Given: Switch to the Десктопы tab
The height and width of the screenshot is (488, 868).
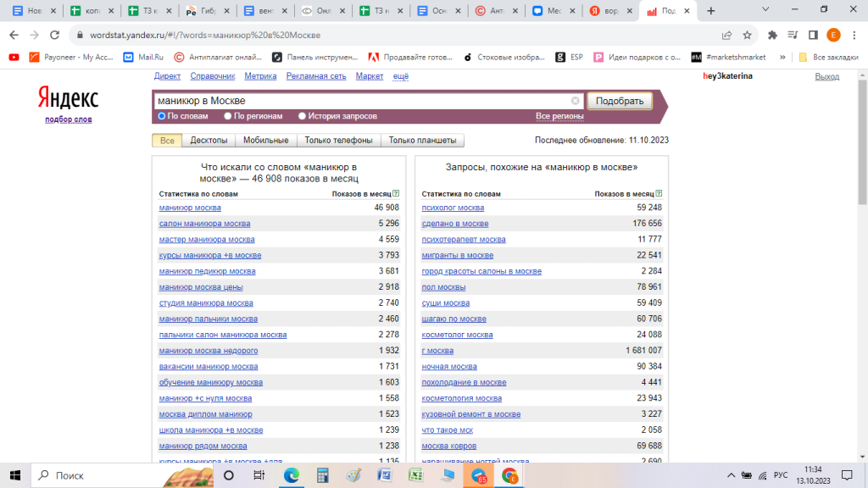Looking at the screenshot, I should click(209, 141).
